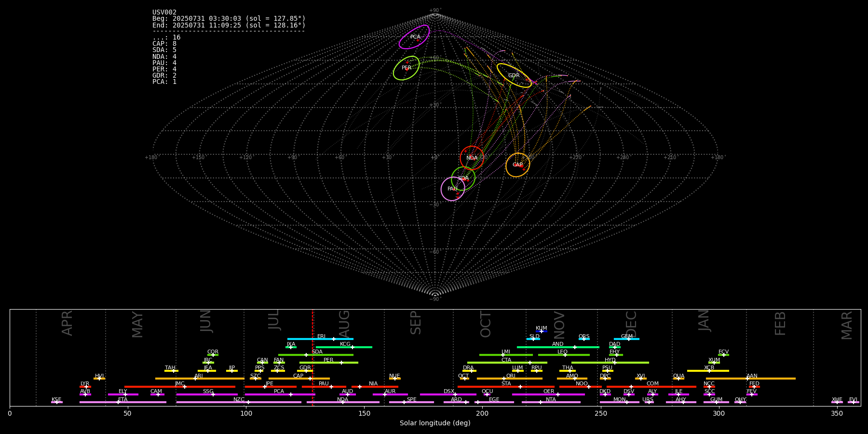The width and height of the screenshot is (868, 434).
Task: Click the KSE shower label in timeline
Action: pos(56,400)
